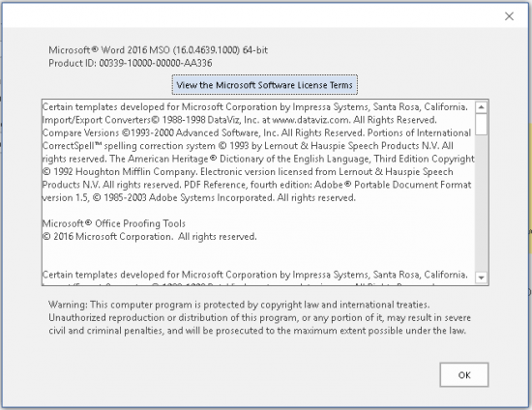Screen dimensions: 532x410
Task: Click the OK button
Action: 463,375
